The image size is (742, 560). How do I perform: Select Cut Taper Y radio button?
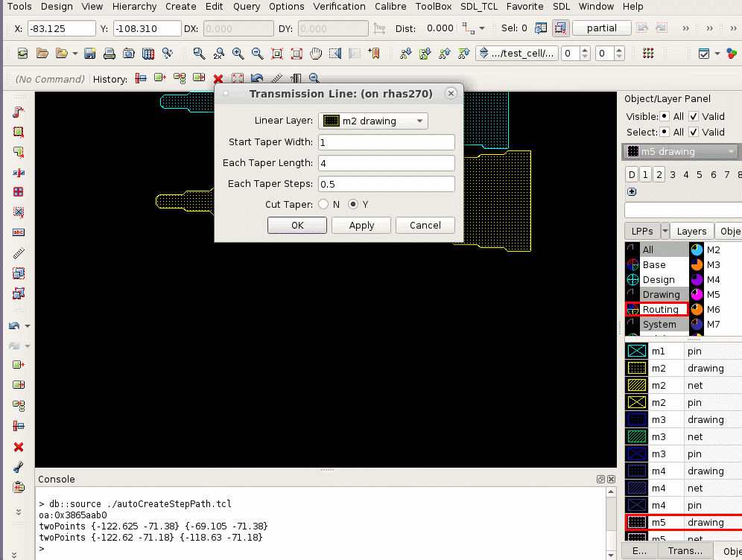[x=353, y=204]
